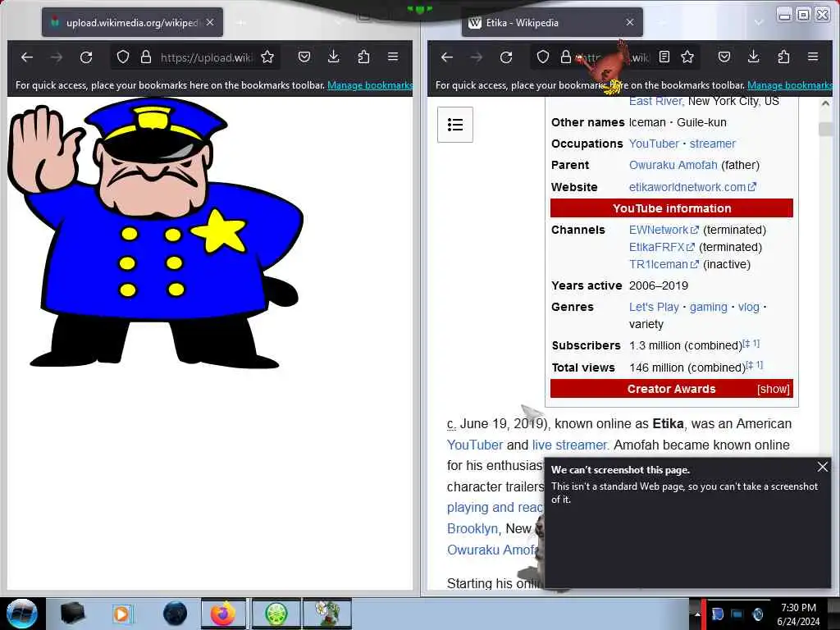840x630 pixels.
Task: Open Owuraku Amofah parent link
Action: [673, 165]
